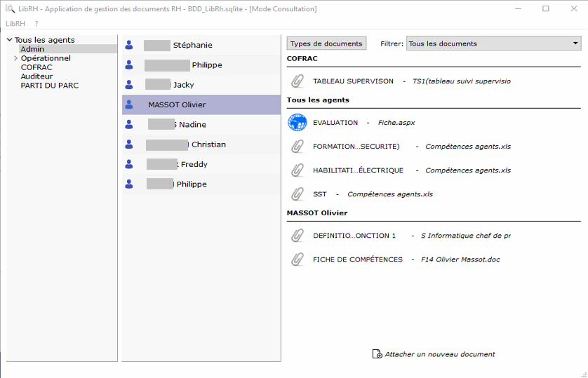Collapse the Tous les agents tree node
Screen dimensions: 588x378
[x=9, y=40]
